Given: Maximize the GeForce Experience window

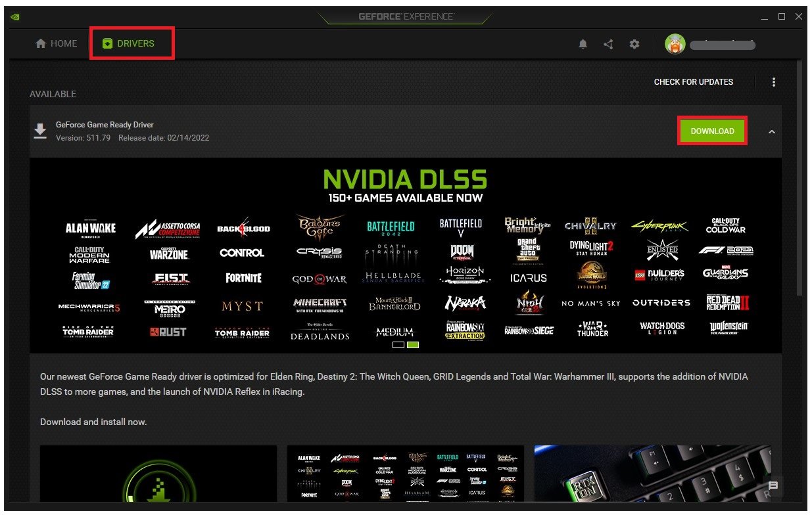Looking at the screenshot, I should click(x=782, y=16).
